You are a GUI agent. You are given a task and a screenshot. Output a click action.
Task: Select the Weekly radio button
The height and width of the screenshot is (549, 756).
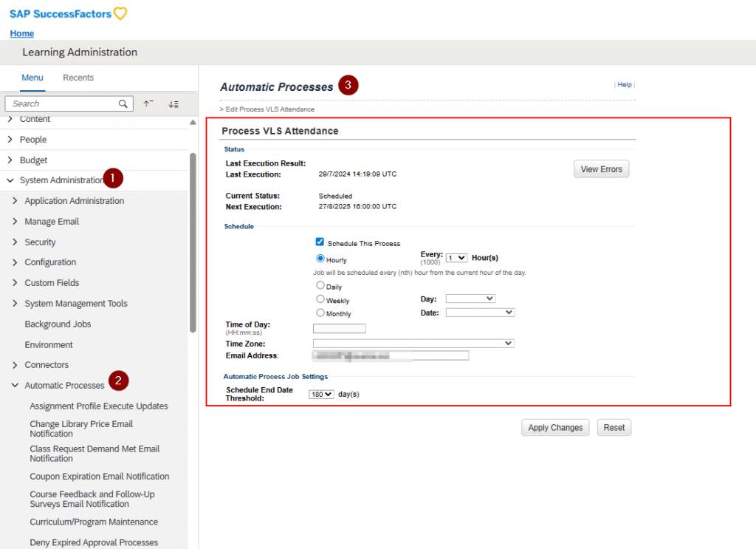(320, 299)
